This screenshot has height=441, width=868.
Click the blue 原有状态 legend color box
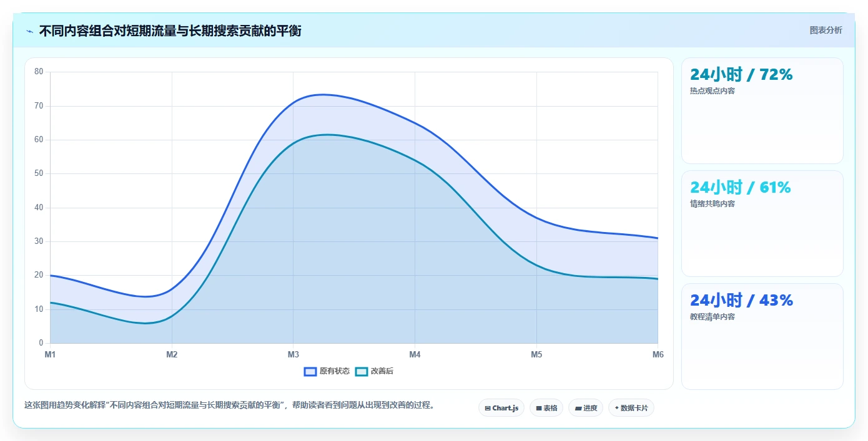(310, 371)
